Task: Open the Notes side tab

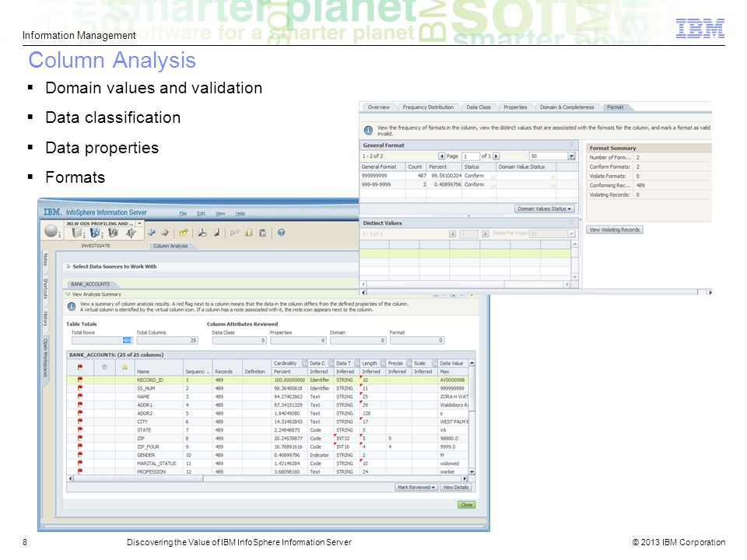Action: pyautogui.click(x=45, y=260)
